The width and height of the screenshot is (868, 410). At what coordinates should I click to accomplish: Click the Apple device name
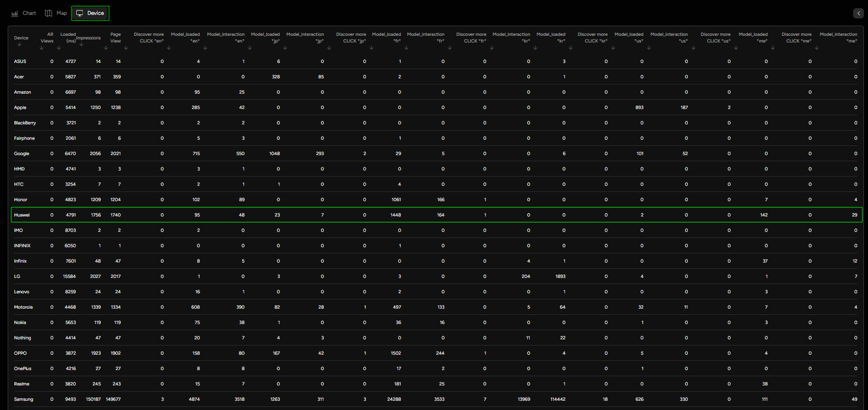point(20,107)
